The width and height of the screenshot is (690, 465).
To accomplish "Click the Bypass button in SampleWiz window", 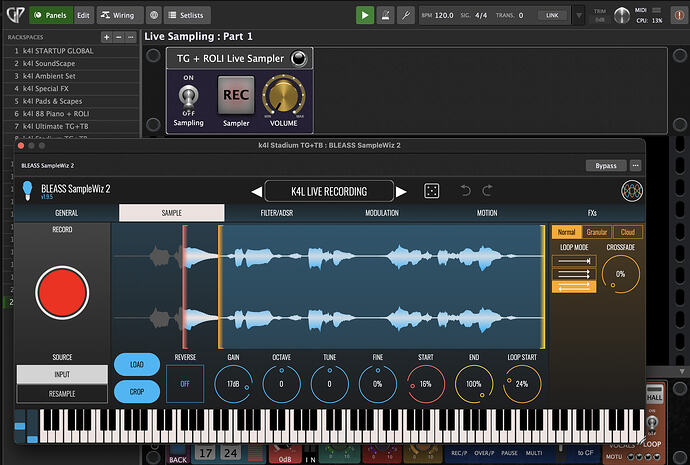I will (606, 165).
